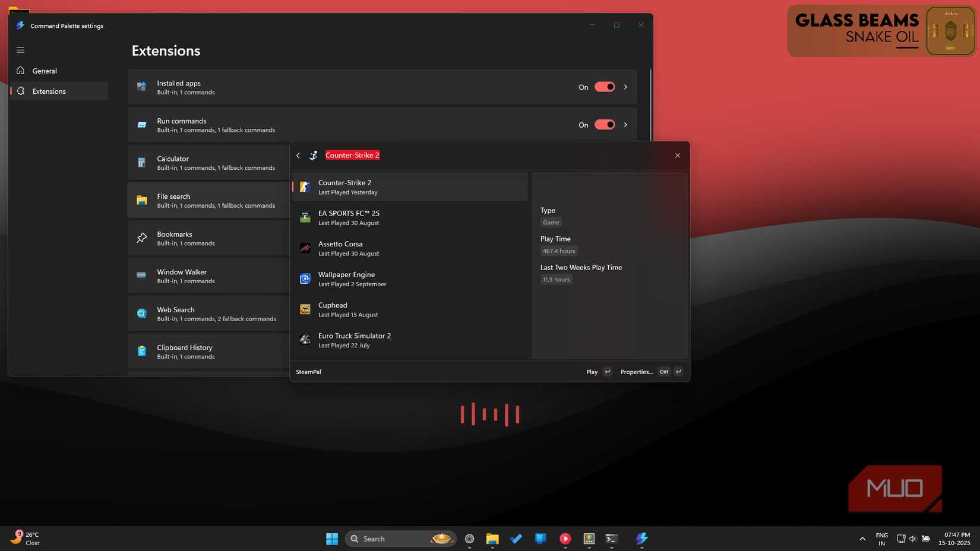Open PowerToys from the taskbar lightning icon

[x=641, y=539]
